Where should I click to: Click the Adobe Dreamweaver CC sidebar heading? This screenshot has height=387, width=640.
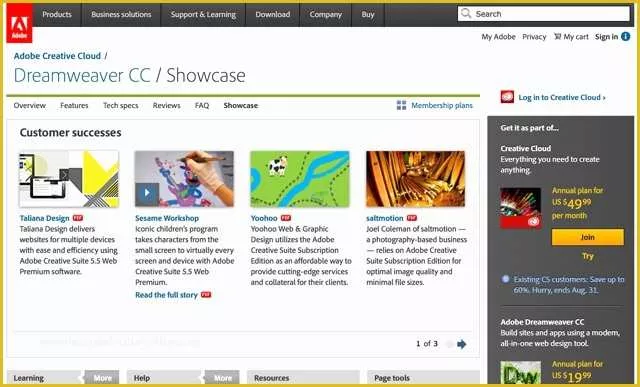point(542,322)
